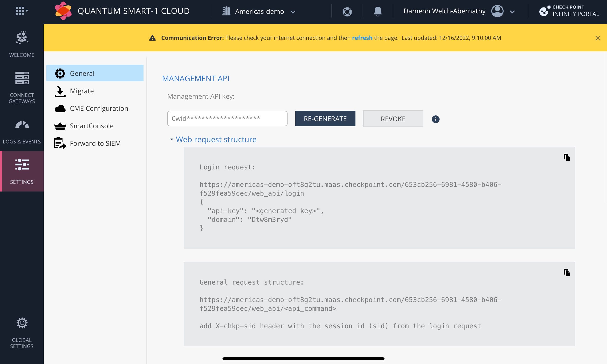This screenshot has height=364, width=607.
Task: Click the General request structure URL
Action: [x=351, y=304]
